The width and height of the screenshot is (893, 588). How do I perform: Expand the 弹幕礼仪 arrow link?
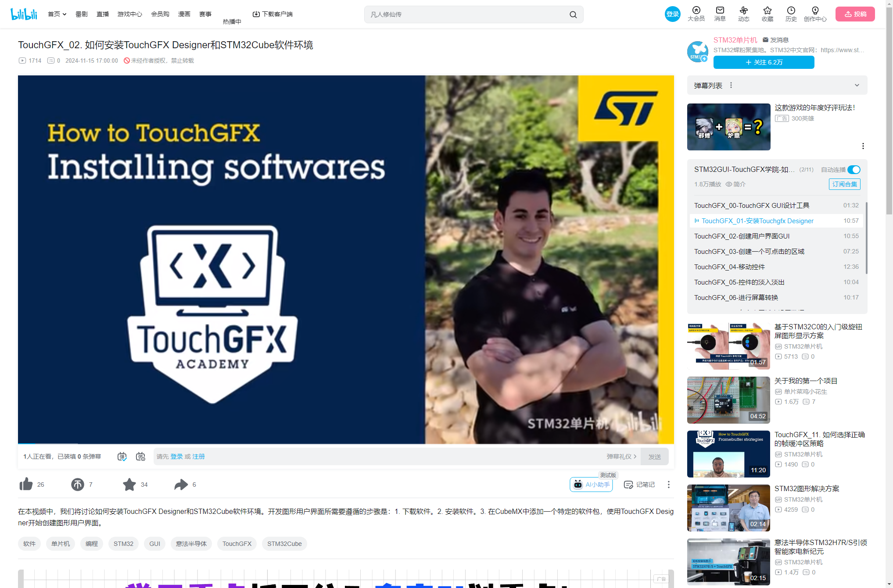(x=621, y=456)
